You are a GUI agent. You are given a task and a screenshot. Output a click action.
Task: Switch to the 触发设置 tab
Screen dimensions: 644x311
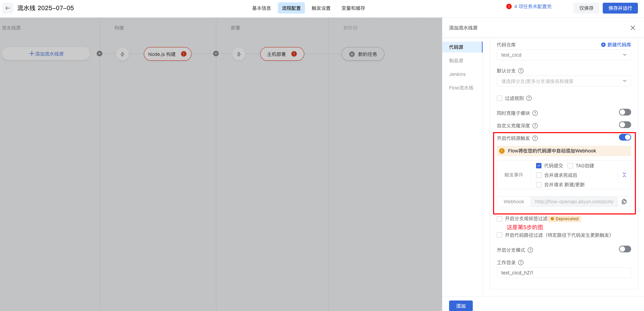(321, 8)
